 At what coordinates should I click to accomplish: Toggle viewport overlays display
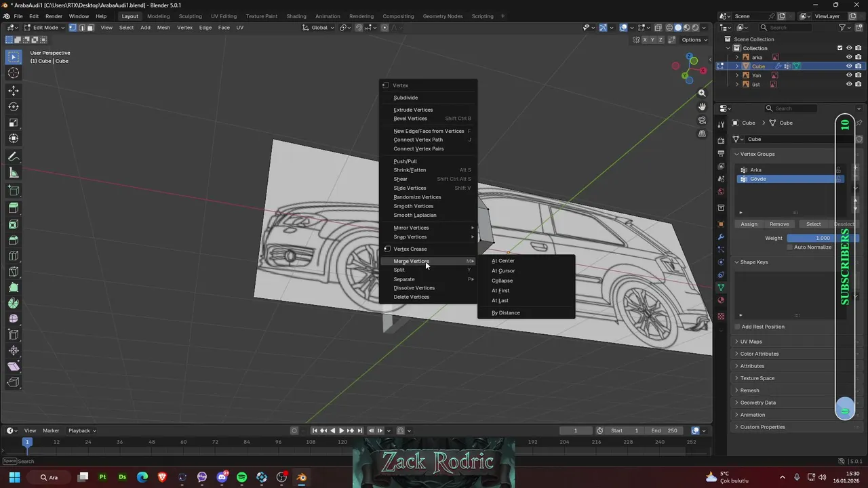coord(624,28)
